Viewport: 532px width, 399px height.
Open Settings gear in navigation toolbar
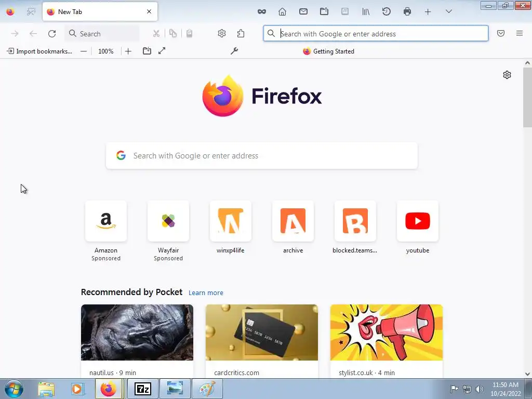click(x=222, y=34)
